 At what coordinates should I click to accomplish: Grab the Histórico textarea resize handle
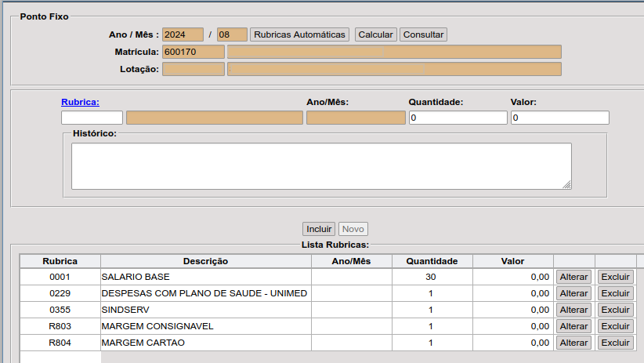566,185
